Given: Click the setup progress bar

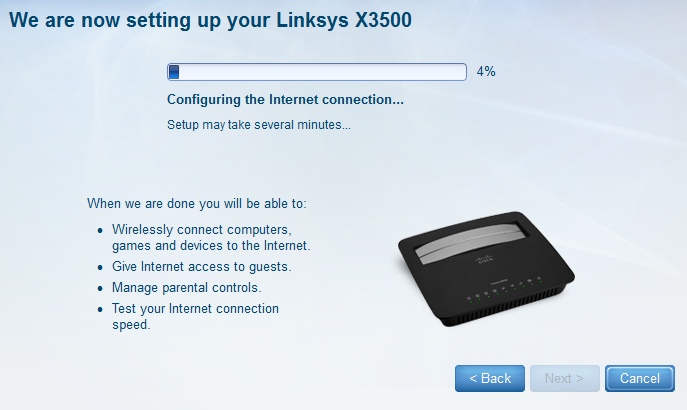Looking at the screenshot, I should coord(317,72).
